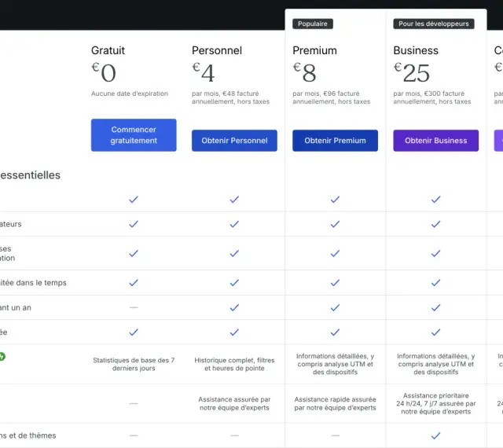Click the €8 price of Premium

(304, 72)
